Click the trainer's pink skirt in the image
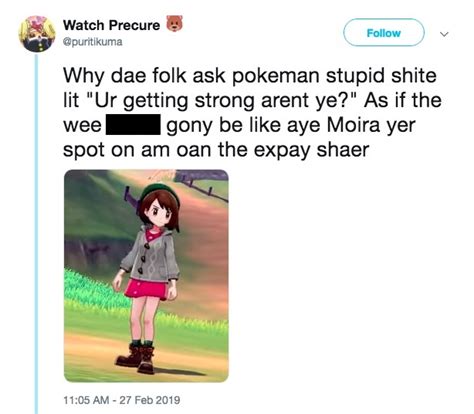The width and height of the screenshot is (474, 414). [146, 289]
